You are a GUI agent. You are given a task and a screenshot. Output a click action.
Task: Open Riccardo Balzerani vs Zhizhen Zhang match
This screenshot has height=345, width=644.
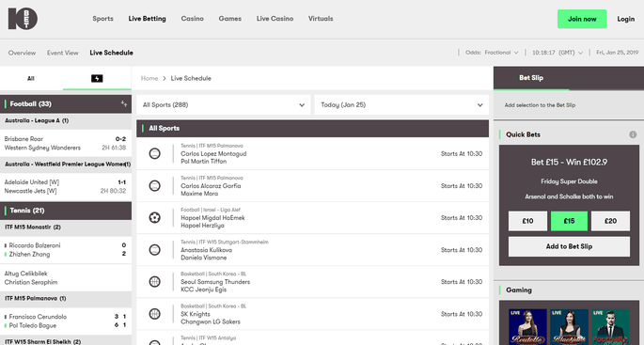pyautogui.click(x=66, y=250)
